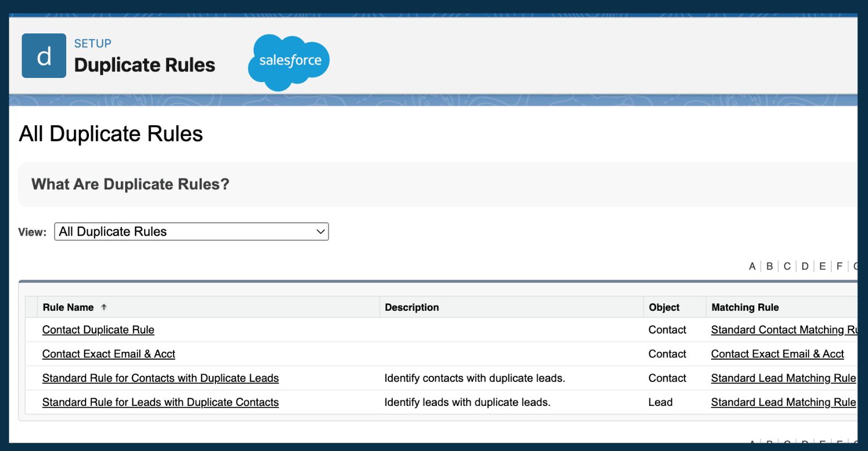Open the Standard Lead Matching Rule for the Lead row
The height and width of the screenshot is (451, 868).
pos(782,402)
